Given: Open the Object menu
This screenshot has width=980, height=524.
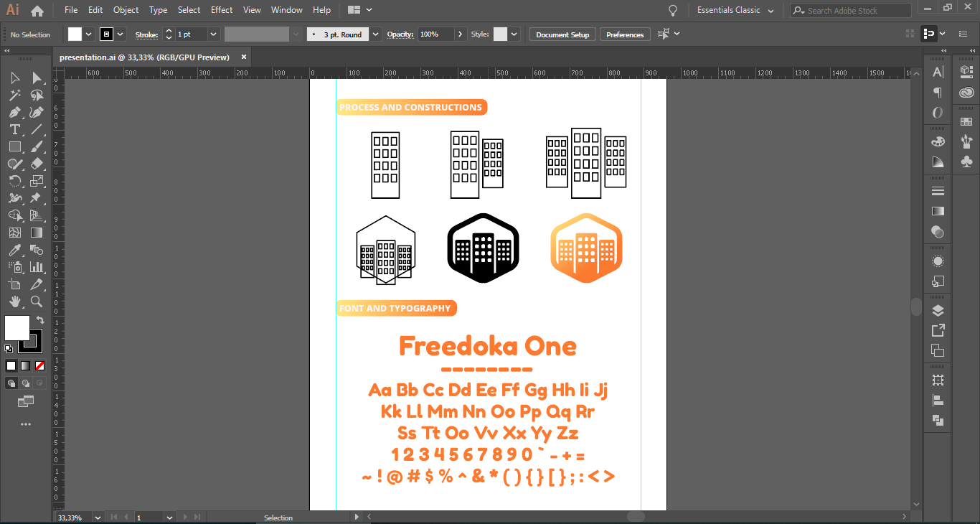Looking at the screenshot, I should [126, 10].
